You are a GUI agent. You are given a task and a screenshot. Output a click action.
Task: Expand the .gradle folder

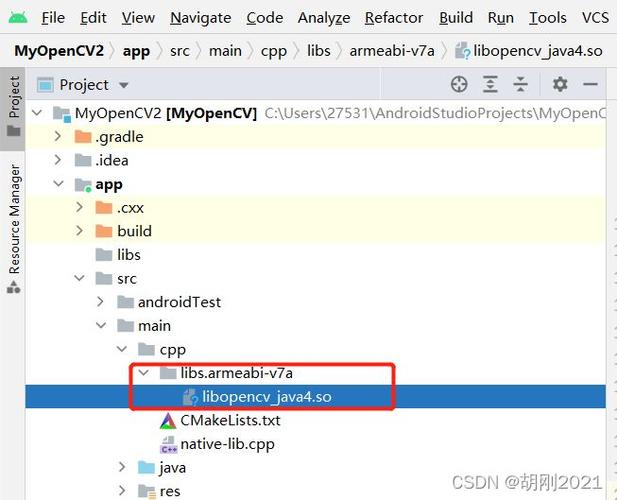coord(58,137)
